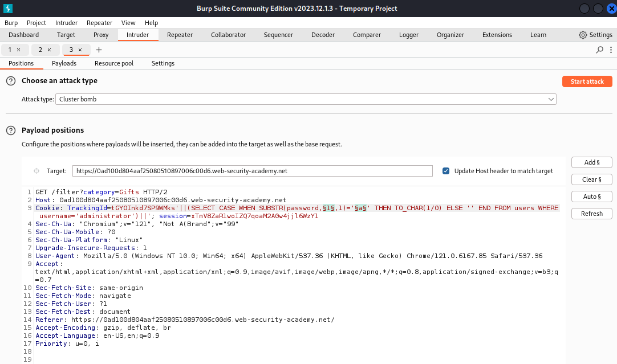This screenshot has height=364, width=617.
Task: Open the Payloads sub-tab
Action: (x=64, y=63)
